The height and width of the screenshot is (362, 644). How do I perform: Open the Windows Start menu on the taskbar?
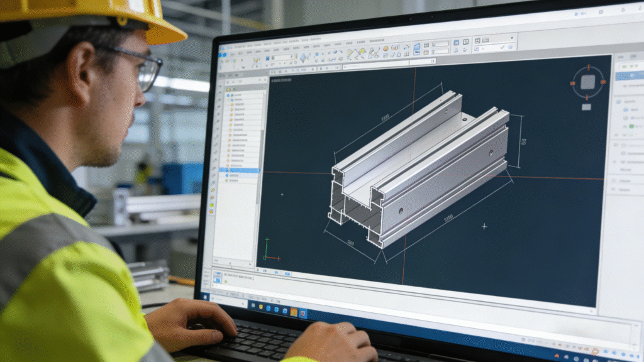click(x=204, y=296)
